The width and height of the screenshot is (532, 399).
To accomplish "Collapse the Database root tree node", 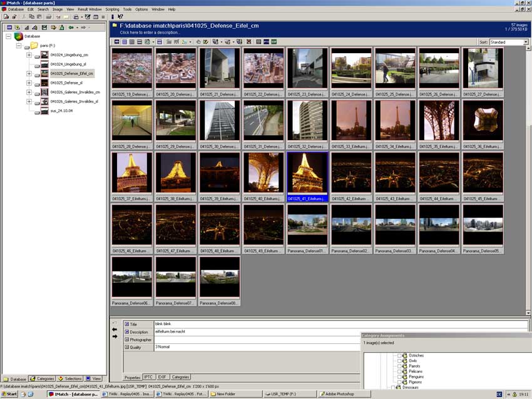I will point(9,36).
